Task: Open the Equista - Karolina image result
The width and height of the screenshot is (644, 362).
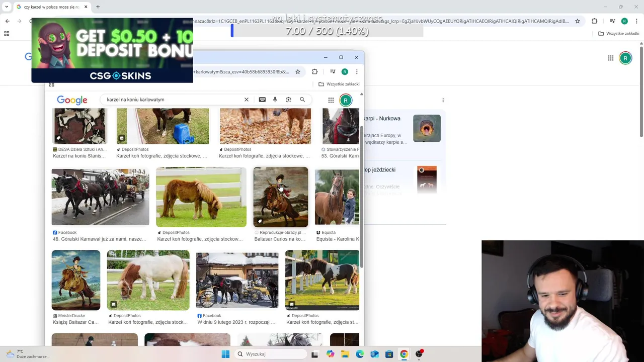Action: tap(337, 197)
